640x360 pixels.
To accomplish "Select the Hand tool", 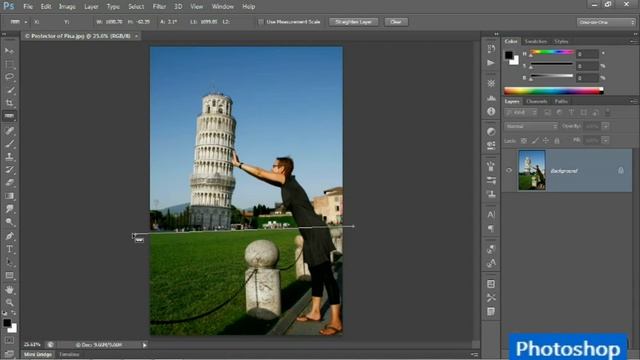I will click(x=9, y=289).
